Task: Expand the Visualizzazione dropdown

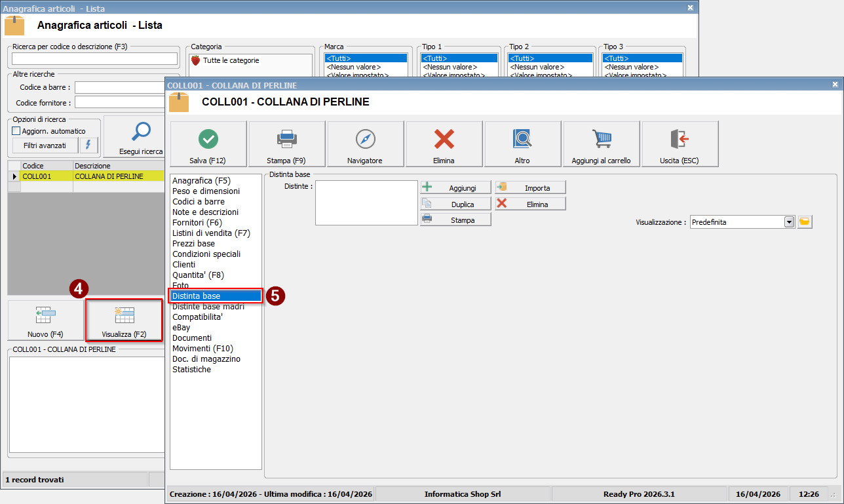Action: coord(789,222)
